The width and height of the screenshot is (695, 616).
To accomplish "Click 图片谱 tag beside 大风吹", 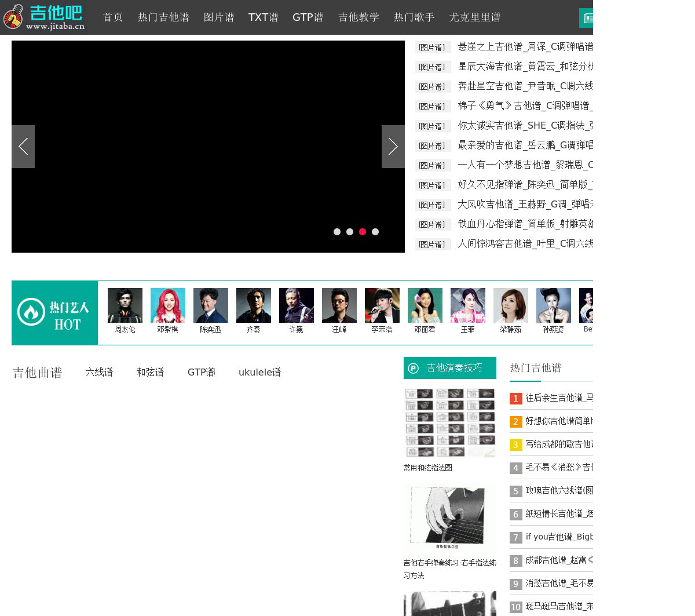I will coord(433,205).
